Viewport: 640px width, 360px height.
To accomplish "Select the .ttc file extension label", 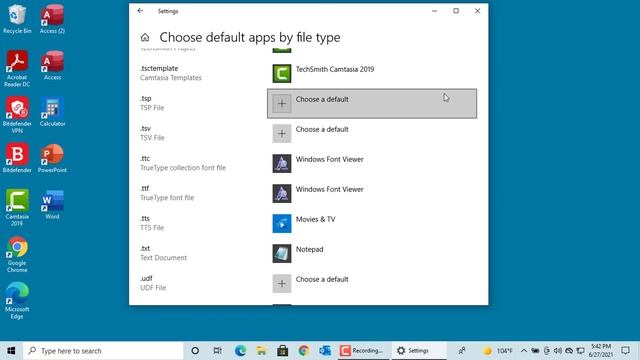I will [145, 158].
